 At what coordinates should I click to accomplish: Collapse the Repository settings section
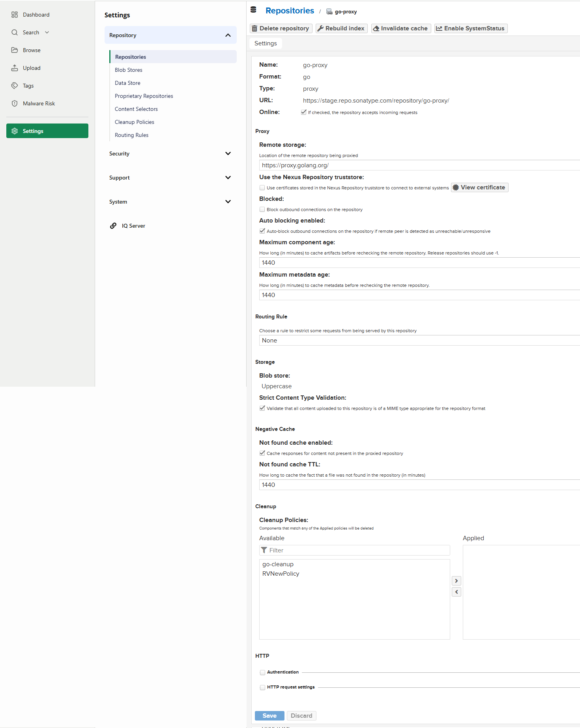[228, 35]
